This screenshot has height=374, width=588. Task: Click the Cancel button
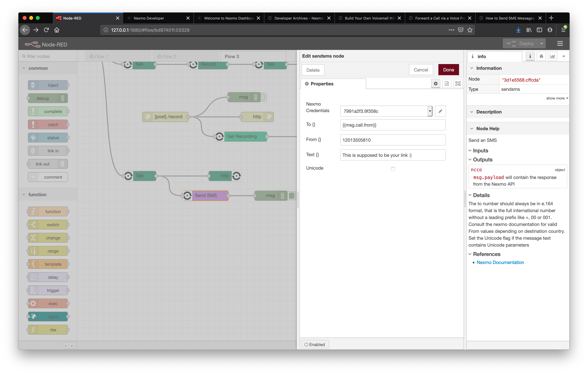[421, 70]
